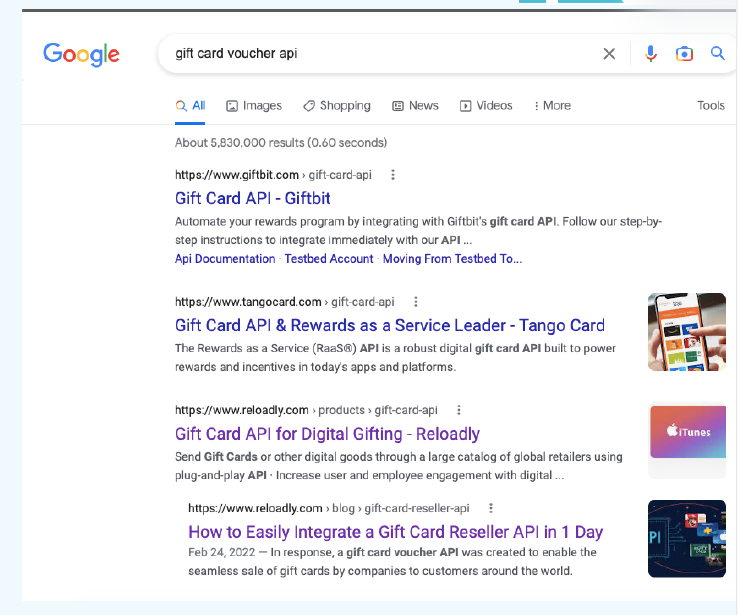The image size is (738, 615).
Task: Open options for reloadly.com products result
Action: (x=459, y=410)
